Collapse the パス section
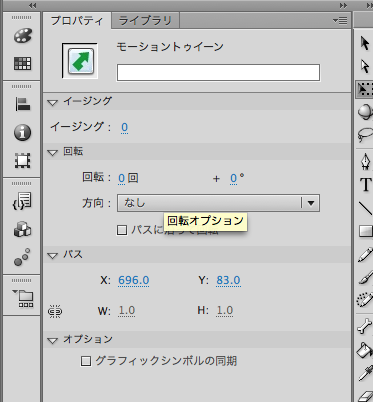Screen dimensions: 373x402 (53, 255)
